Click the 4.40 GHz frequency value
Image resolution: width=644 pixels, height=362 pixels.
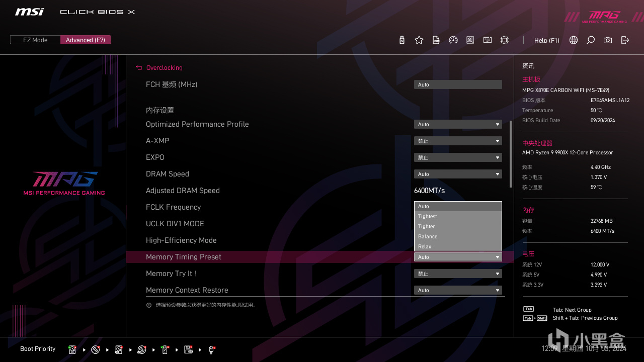(x=601, y=167)
